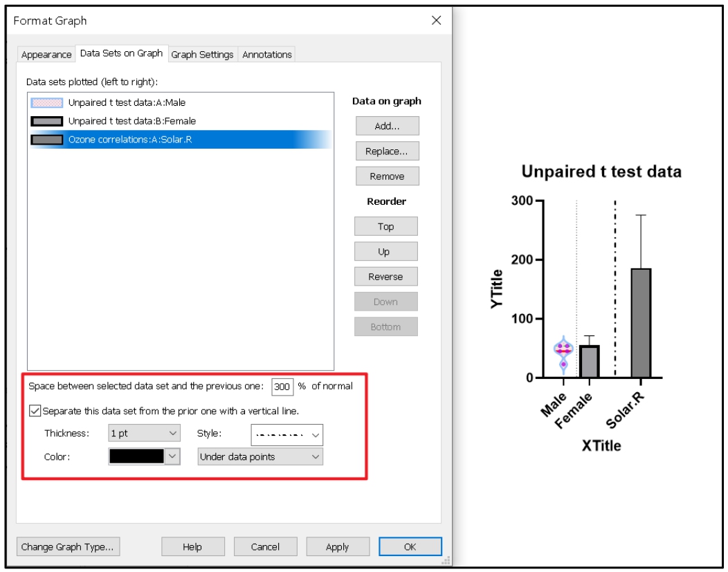Image resolution: width=728 pixels, height=572 pixels.
Task: Move data set to Top
Action: coord(386,226)
